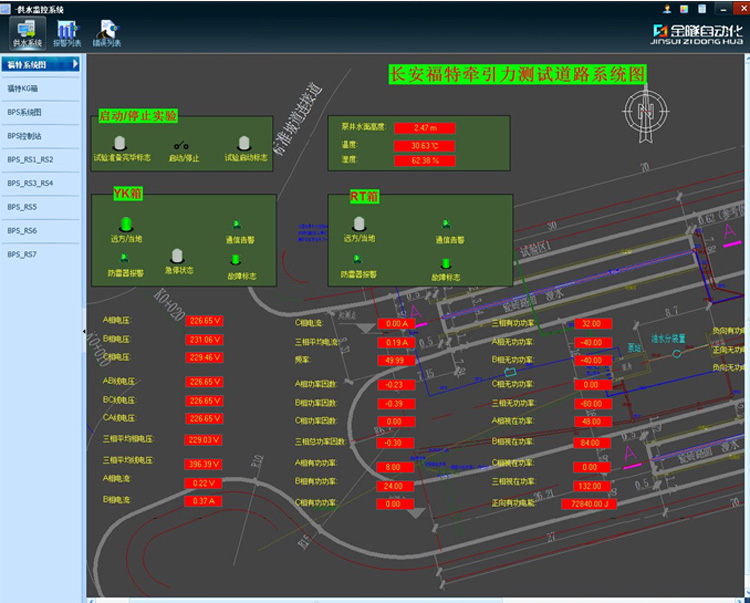Click the A相功率因数 value -0.23
Screen dimensions: 750x603
[x=396, y=384]
